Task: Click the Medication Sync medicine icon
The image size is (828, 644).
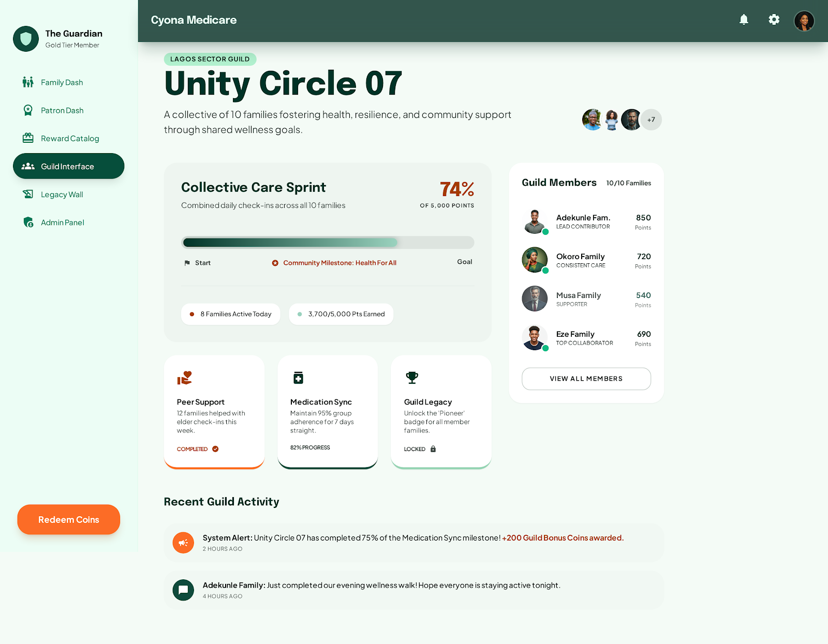Action: pyautogui.click(x=298, y=378)
